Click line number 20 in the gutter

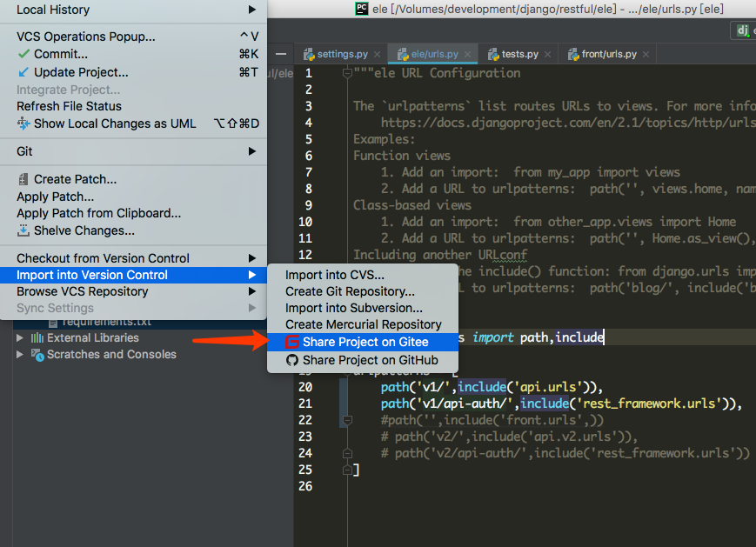tap(305, 387)
